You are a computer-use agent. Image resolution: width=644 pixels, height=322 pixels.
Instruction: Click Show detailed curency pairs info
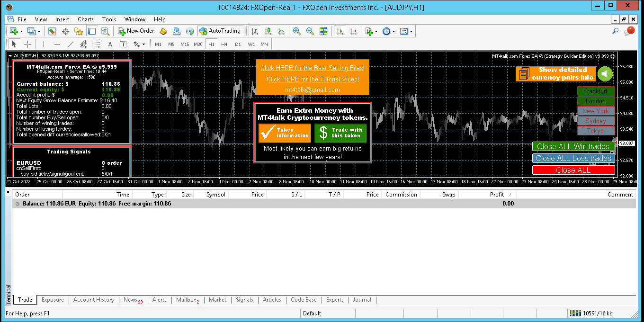556,74
